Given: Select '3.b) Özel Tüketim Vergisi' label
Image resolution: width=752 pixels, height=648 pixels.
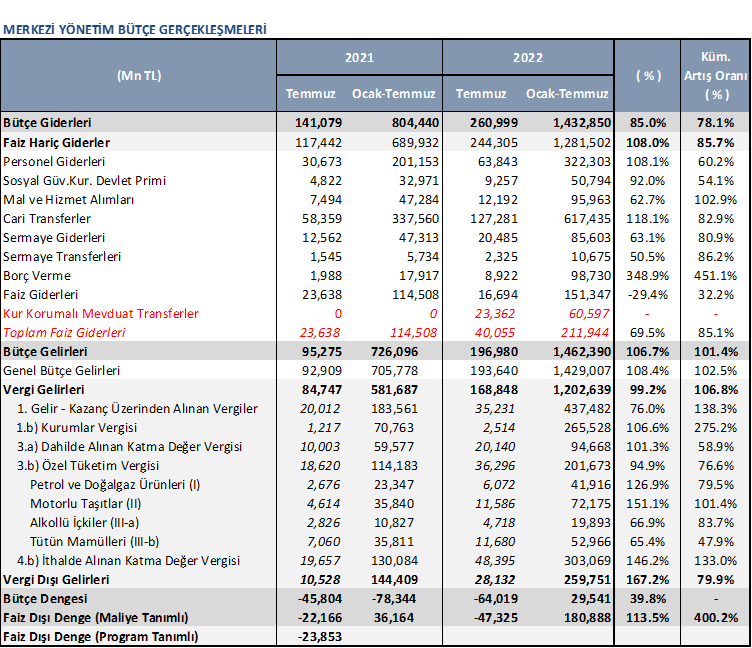Looking at the screenshot, I should pyautogui.click(x=88, y=466).
